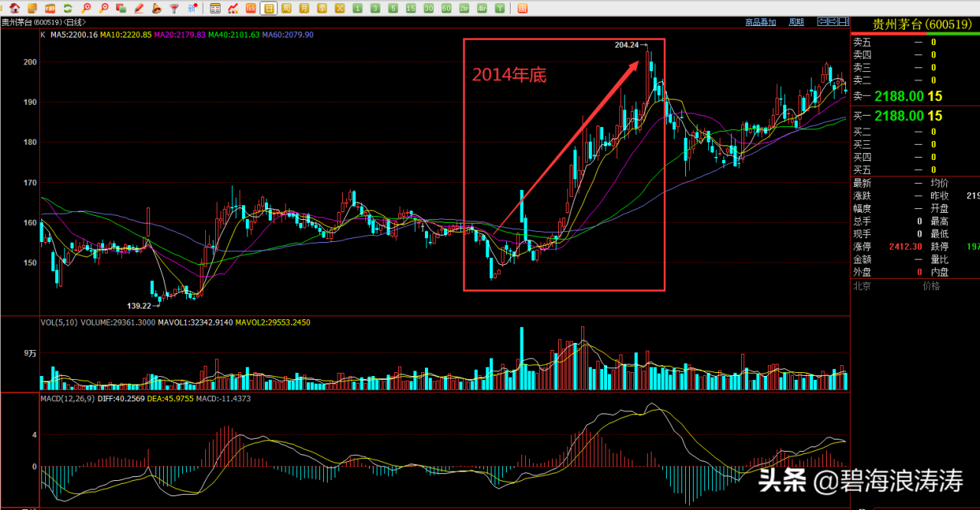The image size is (980, 510).
Task: Click the green refresh icon
Action: pyautogui.click(x=67, y=8)
